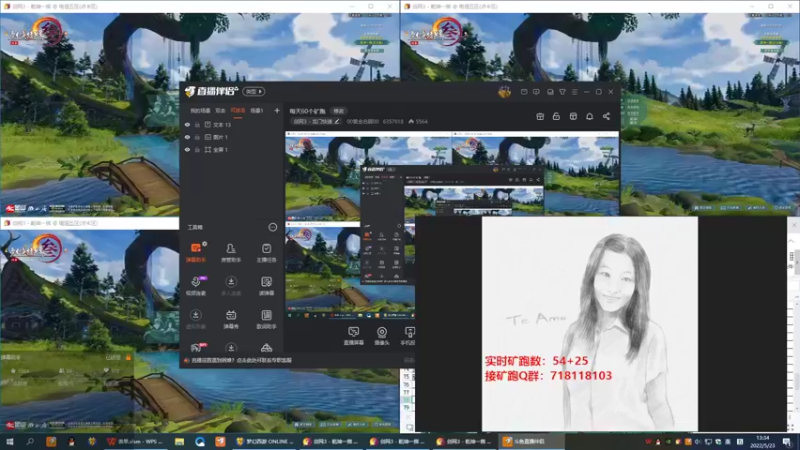Switch to the first scene tab 我的场景
Image resolution: width=800 pixels, height=450 pixels.
click(x=200, y=110)
